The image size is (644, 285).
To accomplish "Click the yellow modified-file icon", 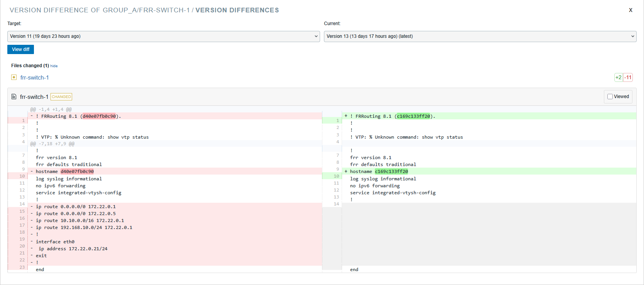I will coord(14,78).
